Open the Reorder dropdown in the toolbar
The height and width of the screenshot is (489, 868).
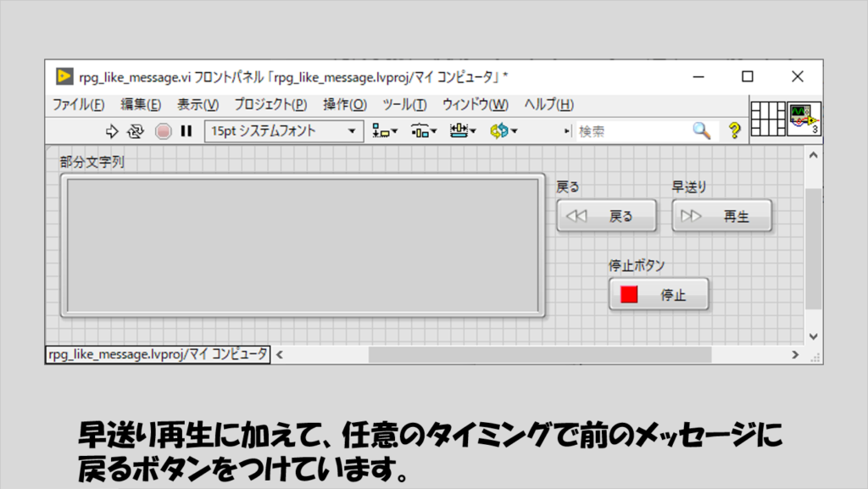tap(504, 131)
